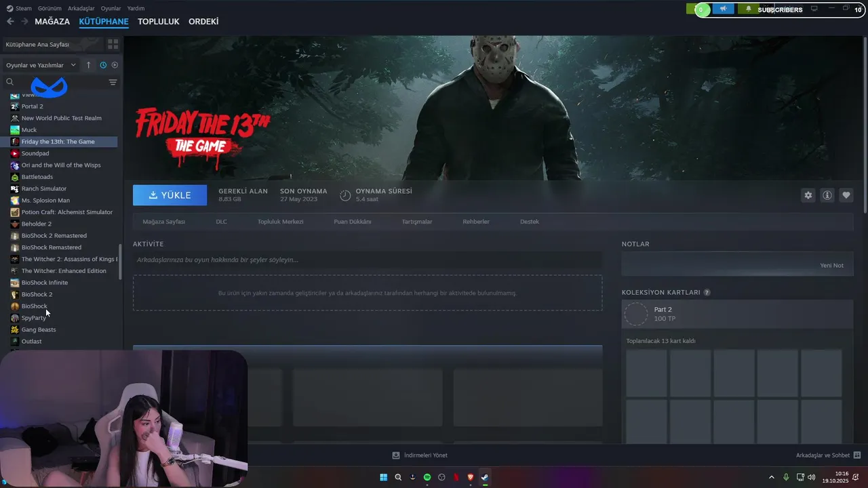Open the Topluluk Merkezi link
The width and height of the screenshot is (868, 488).
pyautogui.click(x=280, y=222)
